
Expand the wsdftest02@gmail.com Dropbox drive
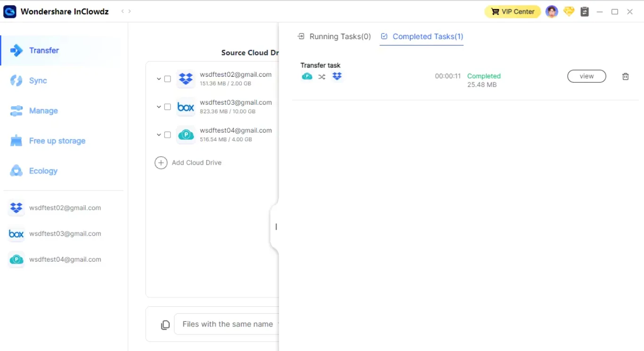(x=159, y=79)
